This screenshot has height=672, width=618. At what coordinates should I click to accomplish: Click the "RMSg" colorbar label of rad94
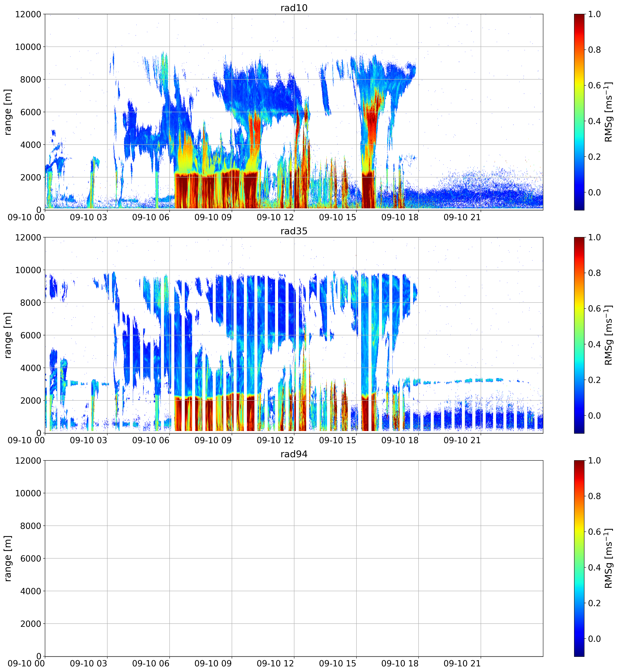pyautogui.click(x=608, y=558)
